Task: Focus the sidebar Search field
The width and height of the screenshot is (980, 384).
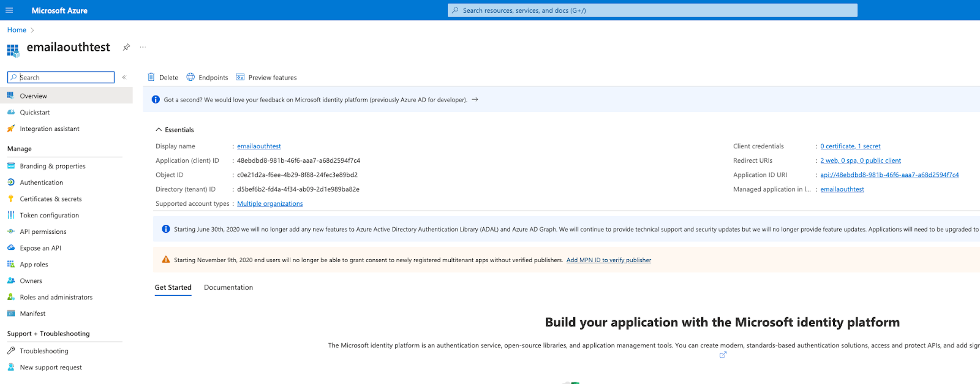Action: [61, 77]
